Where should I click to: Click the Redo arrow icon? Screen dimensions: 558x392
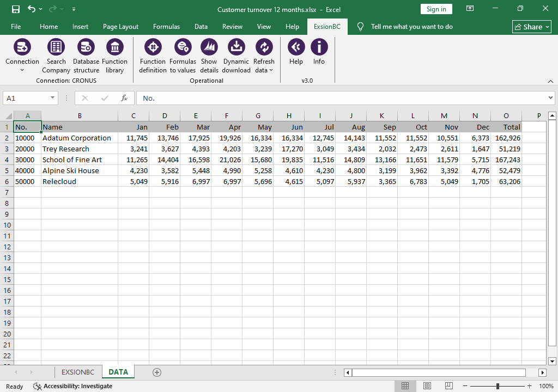click(x=53, y=9)
